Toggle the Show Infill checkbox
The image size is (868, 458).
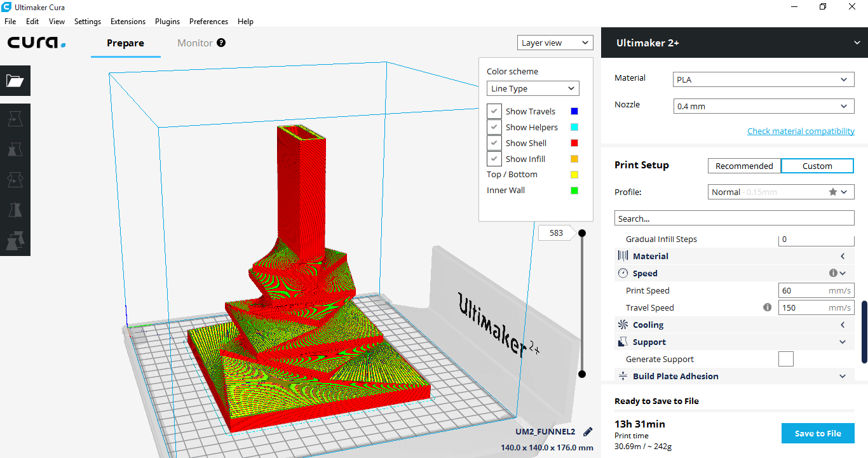click(x=494, y=159)
